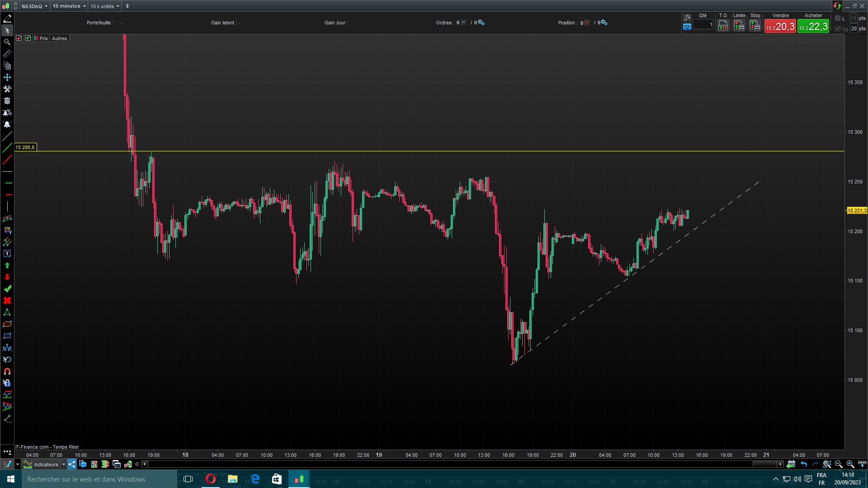The height and width of the screenshot is (488, 868).
Task: Choose the text annotation T tool
Action: pyautogui.click(x=7, y=253)
